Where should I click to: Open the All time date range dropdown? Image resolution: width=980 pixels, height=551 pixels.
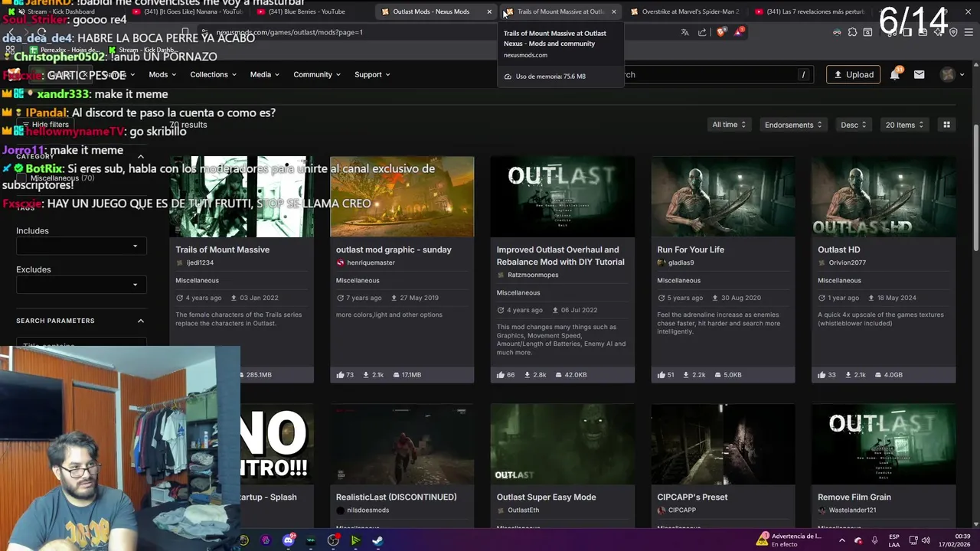[x=729, y=125]
